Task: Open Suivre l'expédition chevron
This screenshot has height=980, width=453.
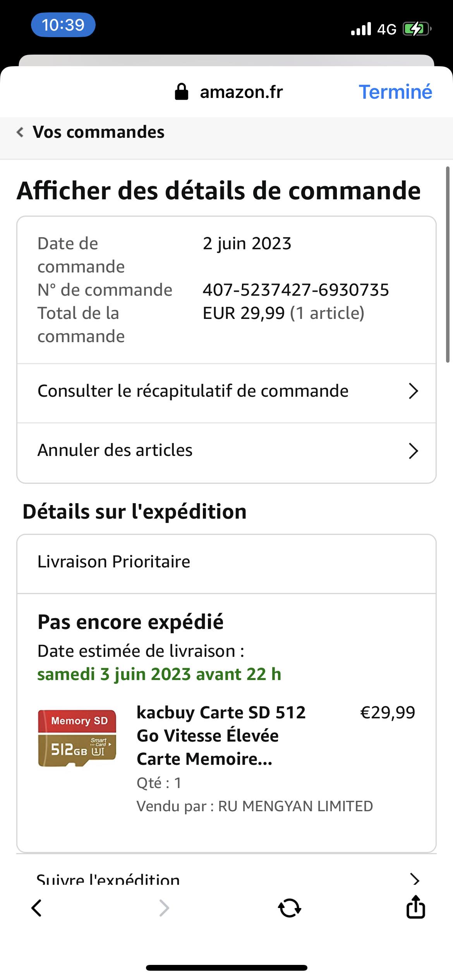Action: 414,879
